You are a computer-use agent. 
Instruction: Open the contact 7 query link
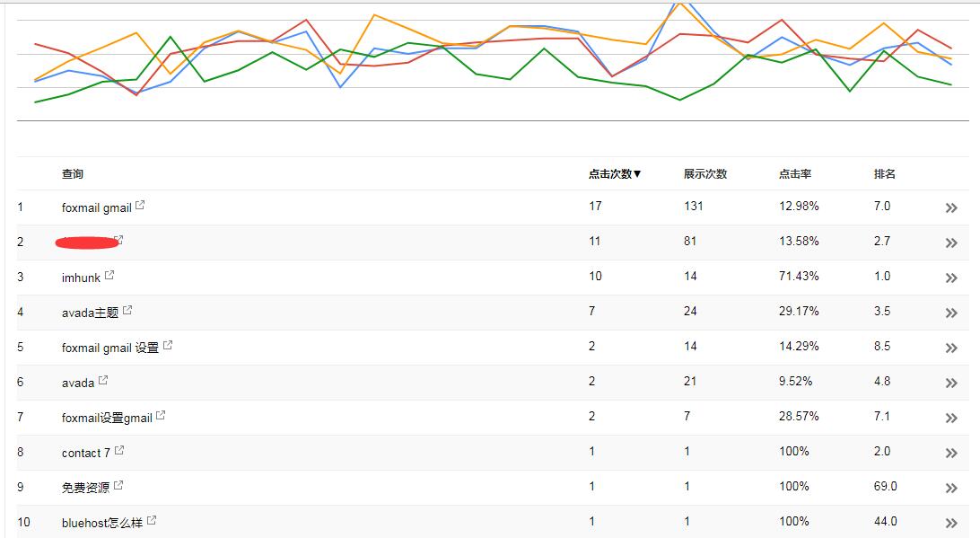(85, 453)
